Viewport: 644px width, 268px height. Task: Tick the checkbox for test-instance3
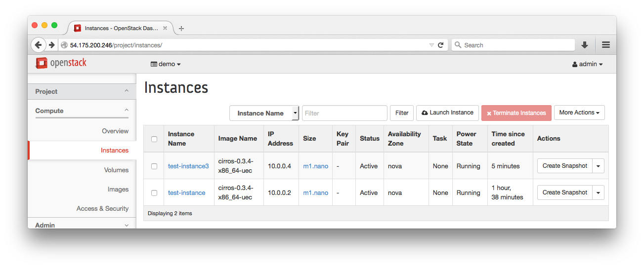click(154, 166)
